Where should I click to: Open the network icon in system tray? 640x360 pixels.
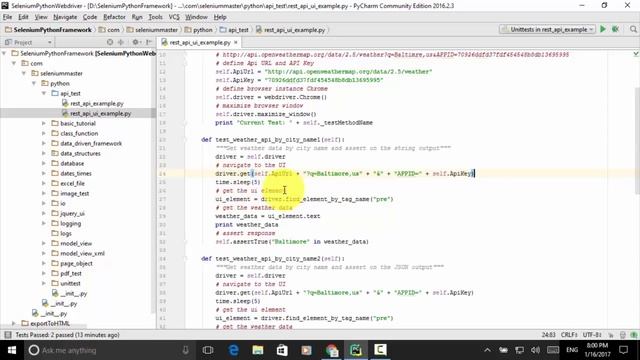pos(520,350)
